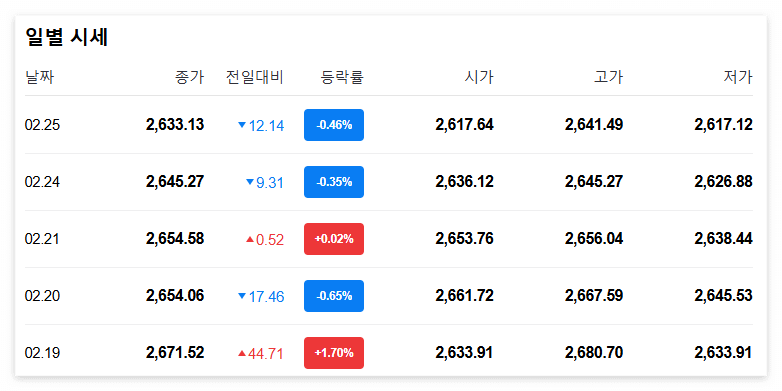Select the 종가 column header
The image size is (782, 391).
click(190, 77)
